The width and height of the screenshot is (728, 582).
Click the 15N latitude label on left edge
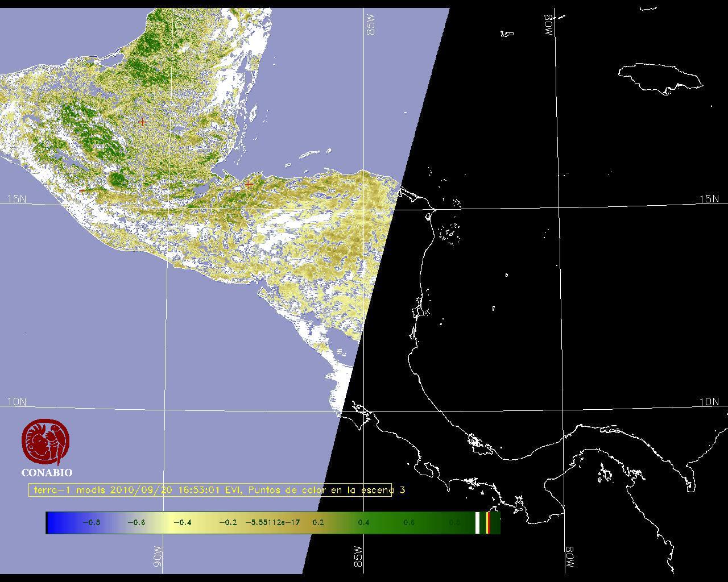[x=16, y=199]
